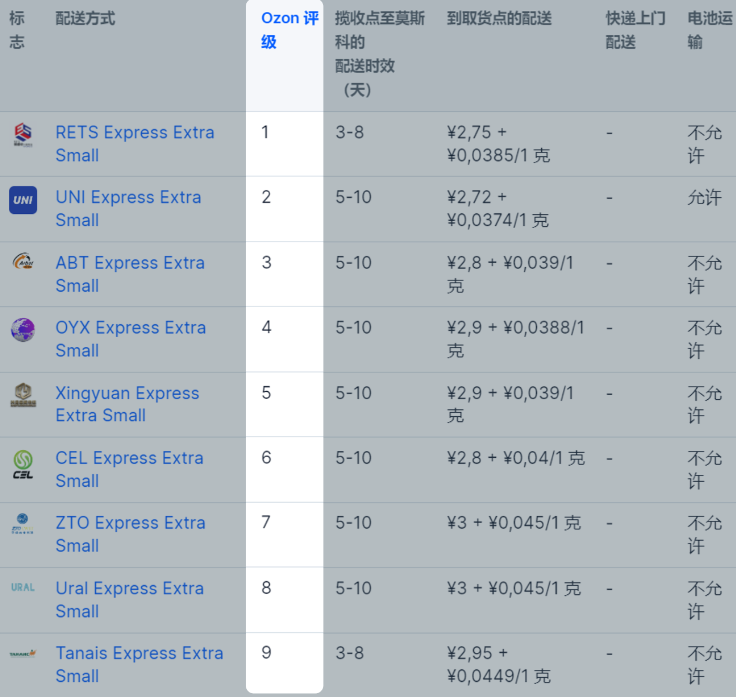Screen dimensions: 736x697
Task: Click the 配送方式 column header
Action: coord(85,18)
